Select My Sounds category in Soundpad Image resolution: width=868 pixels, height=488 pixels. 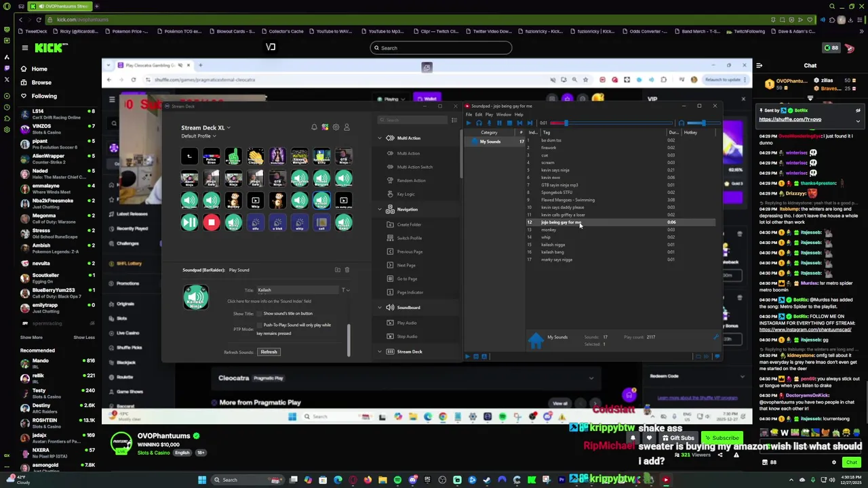[x=490, y=142]
